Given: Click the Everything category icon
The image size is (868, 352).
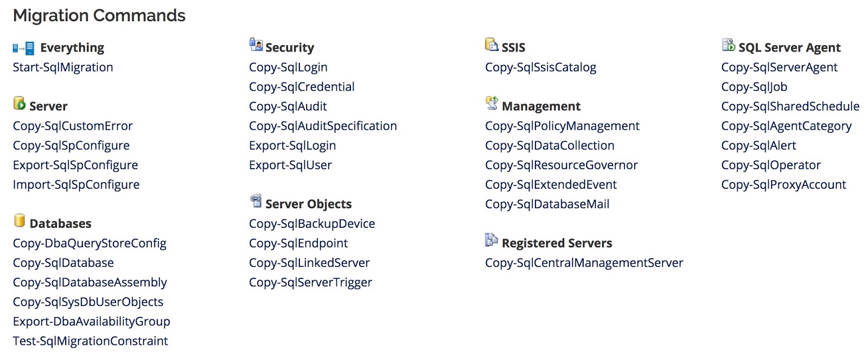Looking at the screenshot, I should 23,47.
